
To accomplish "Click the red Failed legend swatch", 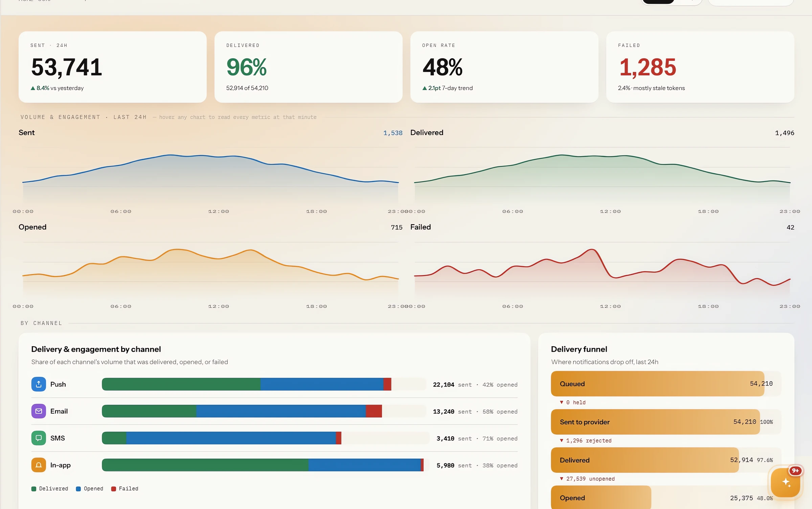I will 114,489.
